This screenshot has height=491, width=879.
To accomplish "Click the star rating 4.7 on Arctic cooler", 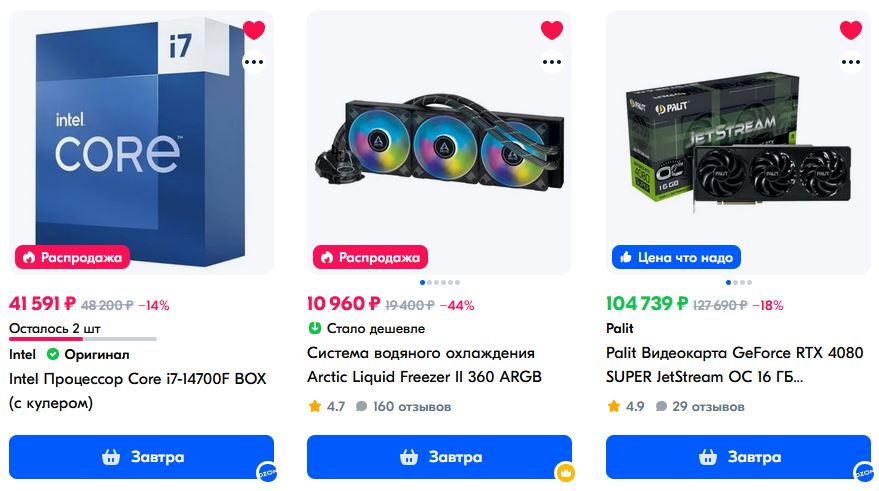I will point(326,407).
